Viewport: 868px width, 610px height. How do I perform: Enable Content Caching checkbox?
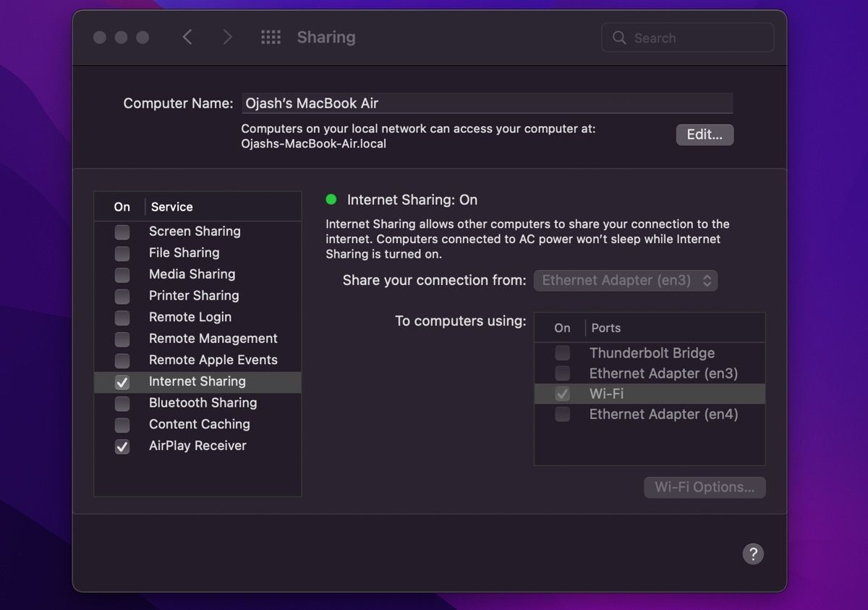pos(122,425)
